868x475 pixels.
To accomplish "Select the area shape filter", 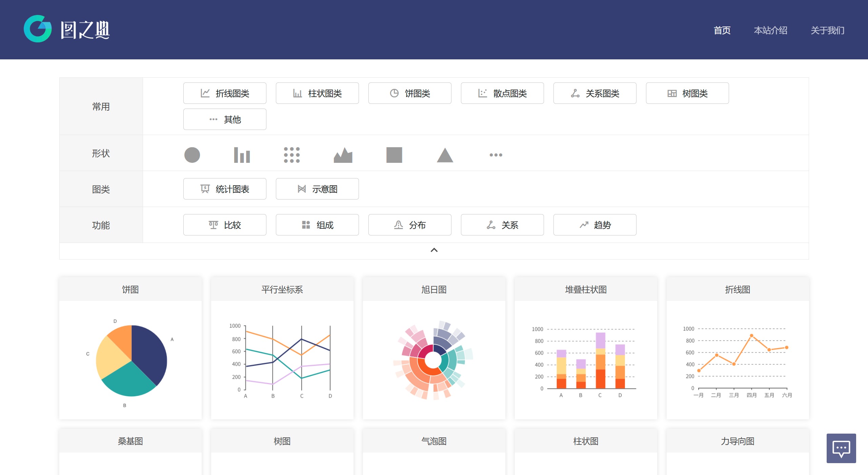I will pyautogui.click(x=343, y=155).
